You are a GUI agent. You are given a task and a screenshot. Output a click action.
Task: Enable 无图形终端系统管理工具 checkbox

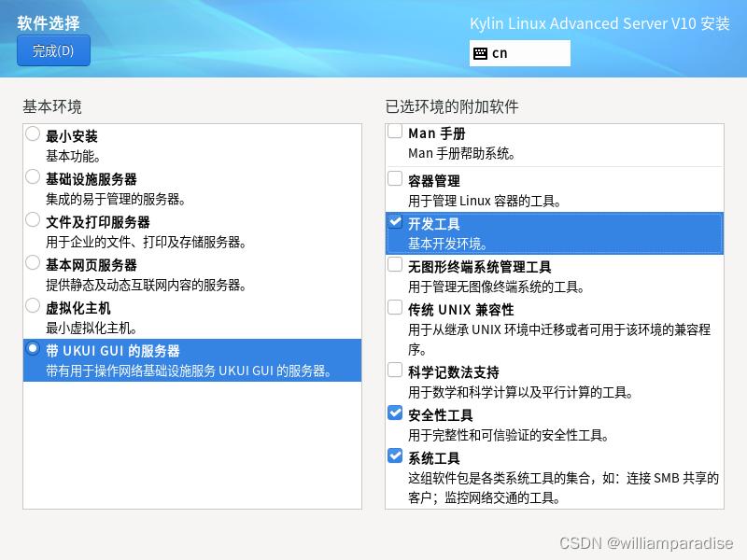pos(395,265)
